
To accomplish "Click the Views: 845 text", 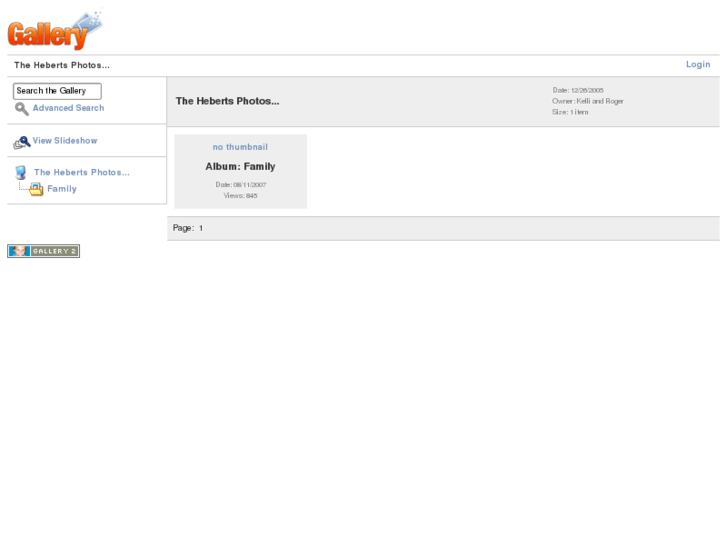I will tap(240, 196).
